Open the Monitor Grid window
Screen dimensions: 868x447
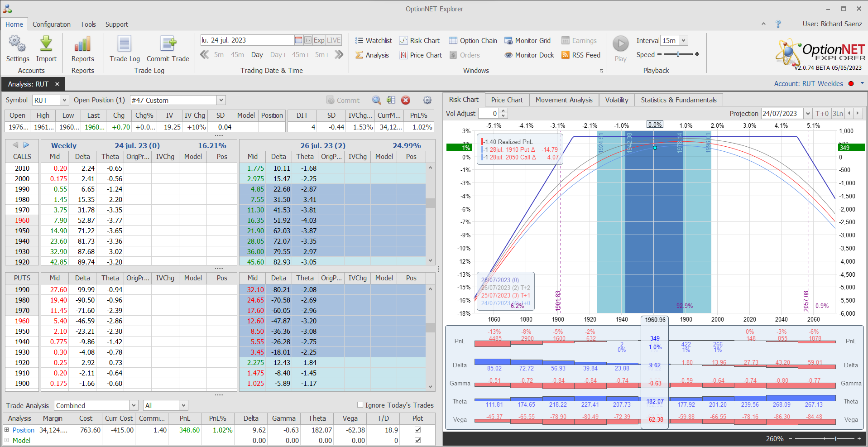coord(528,41)
